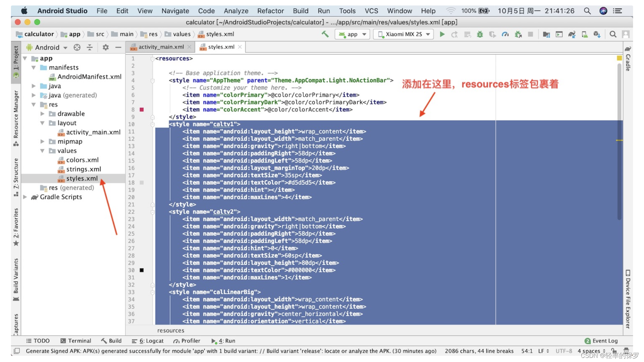Expand the java folder

coord(33,86)
